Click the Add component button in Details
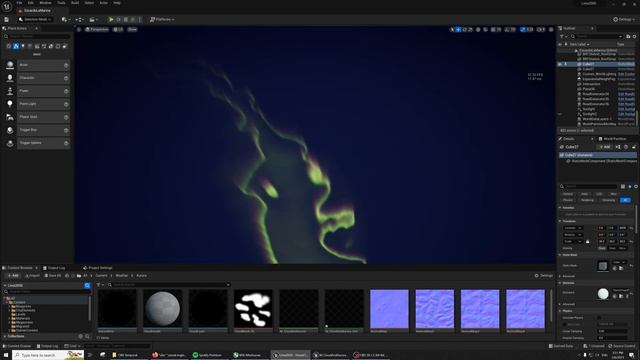The height and width of the screenshot is (360, 640). pyautogui.click(x=605, y=147)
